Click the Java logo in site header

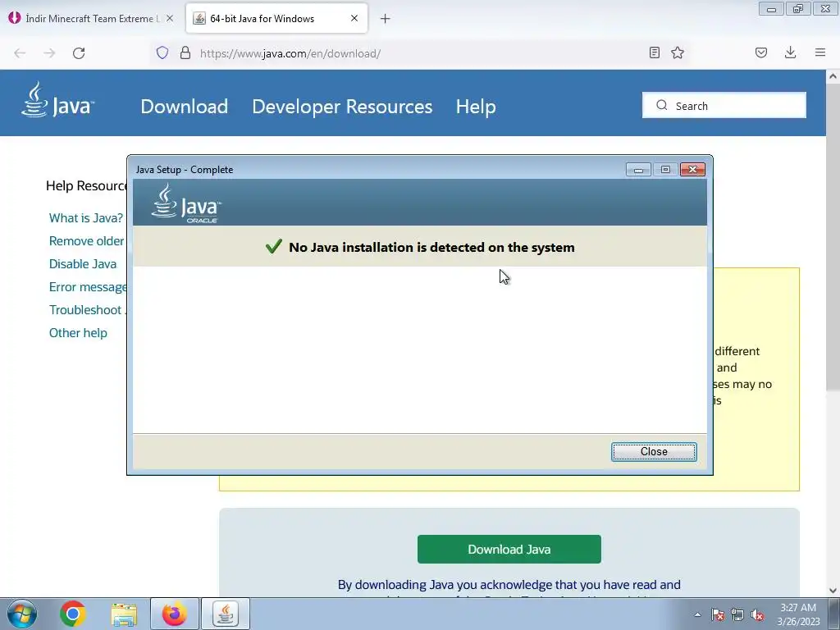pyautogui.click(x=58, y=99)
